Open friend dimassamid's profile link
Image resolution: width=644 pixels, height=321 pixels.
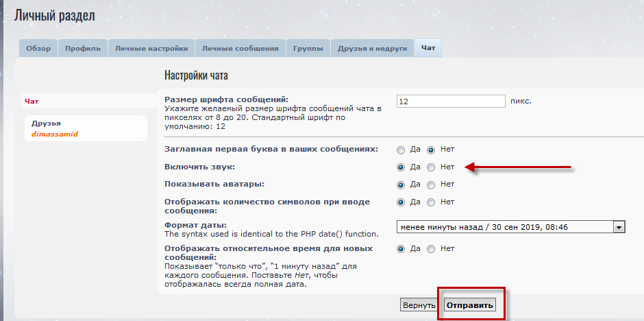pyautogui.click(x=55, y=134)
